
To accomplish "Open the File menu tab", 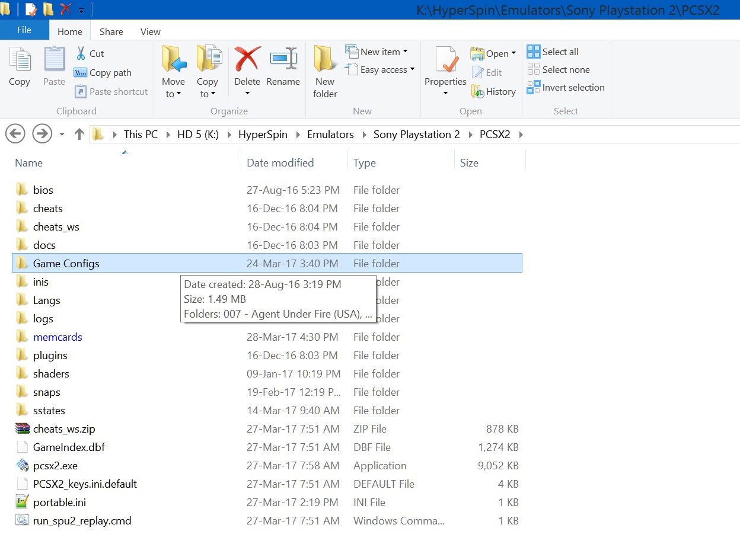I will (x=24, y=30).
